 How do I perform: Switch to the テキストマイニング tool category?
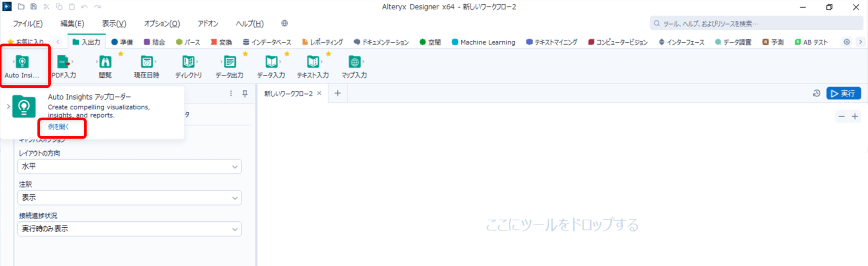(x=552, y=42)
